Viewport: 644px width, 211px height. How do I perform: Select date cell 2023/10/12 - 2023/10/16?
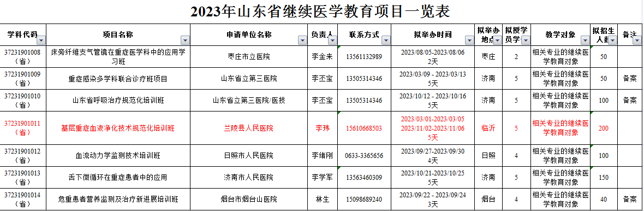tap(433, 100)
